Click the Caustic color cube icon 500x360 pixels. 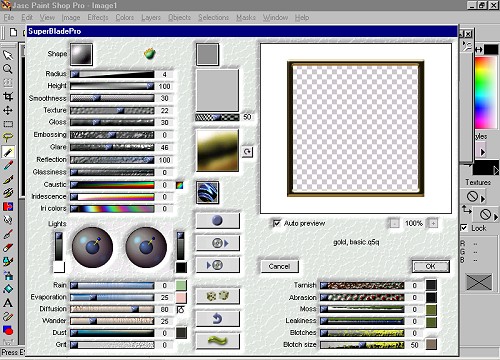180,185
